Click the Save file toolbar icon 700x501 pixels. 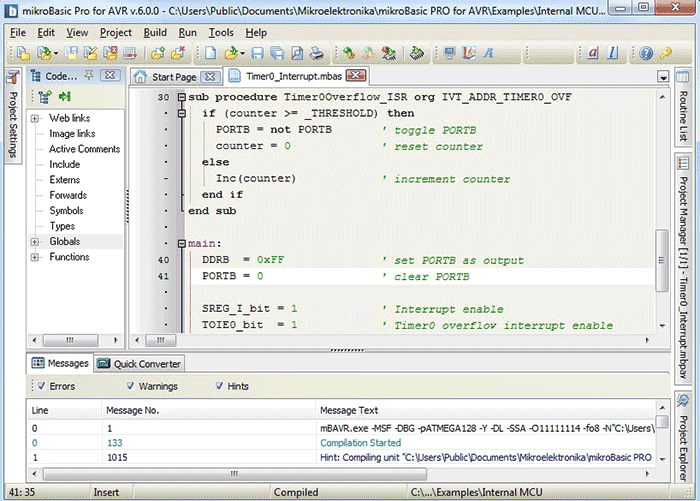pos(258,53)
